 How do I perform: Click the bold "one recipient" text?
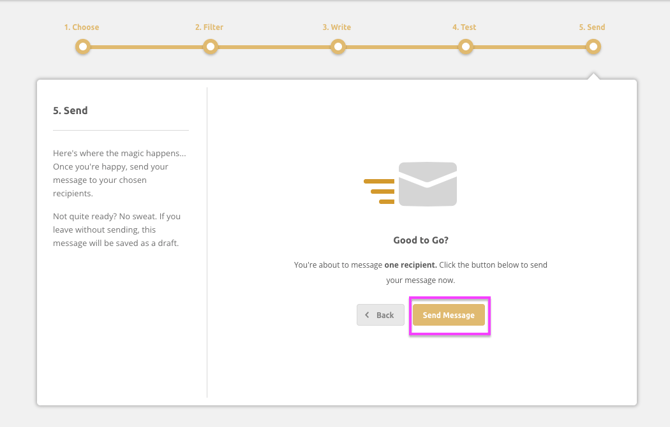pyautogui.click(x=410, y=265)
